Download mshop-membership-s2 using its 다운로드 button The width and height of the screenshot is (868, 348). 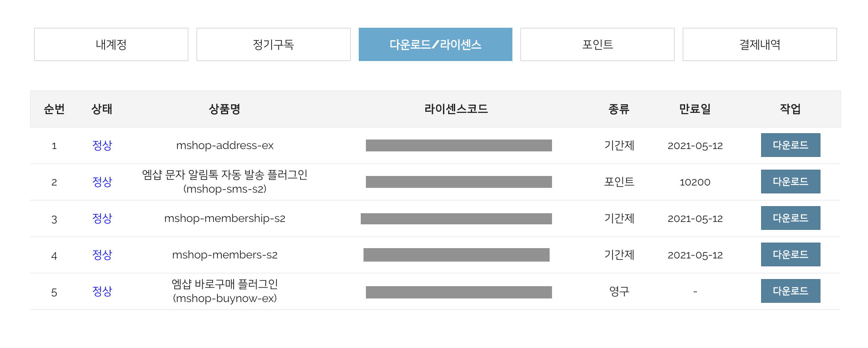coord(791,218)
